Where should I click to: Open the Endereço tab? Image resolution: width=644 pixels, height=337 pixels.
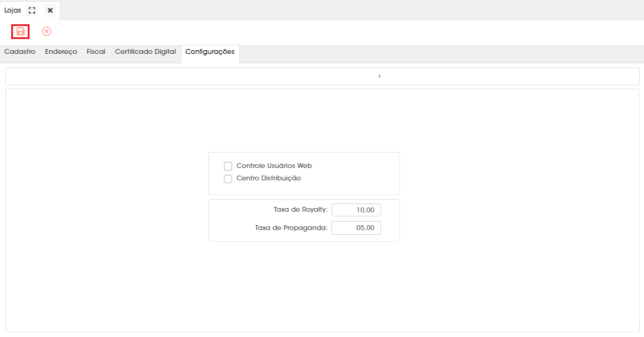(x=61, y=52)
